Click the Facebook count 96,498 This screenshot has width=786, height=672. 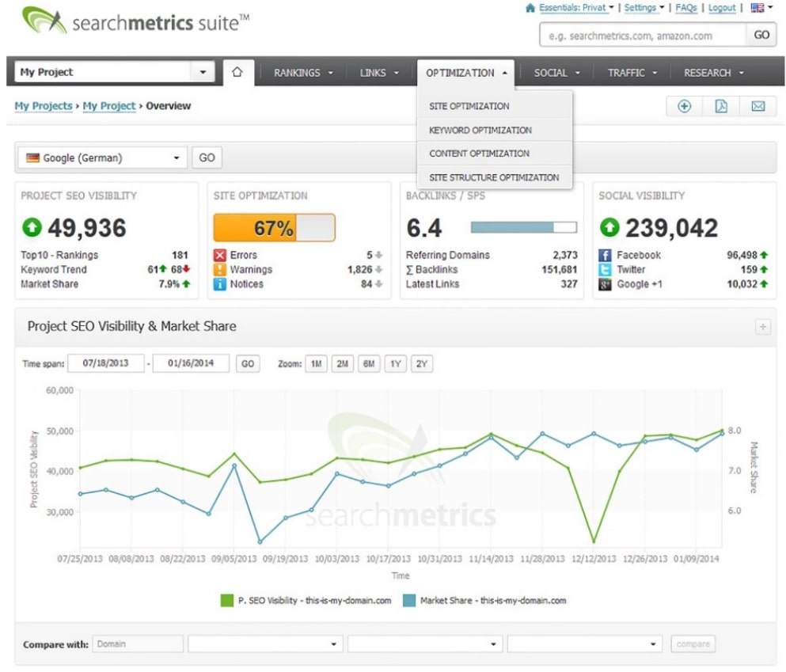[742, 255]
